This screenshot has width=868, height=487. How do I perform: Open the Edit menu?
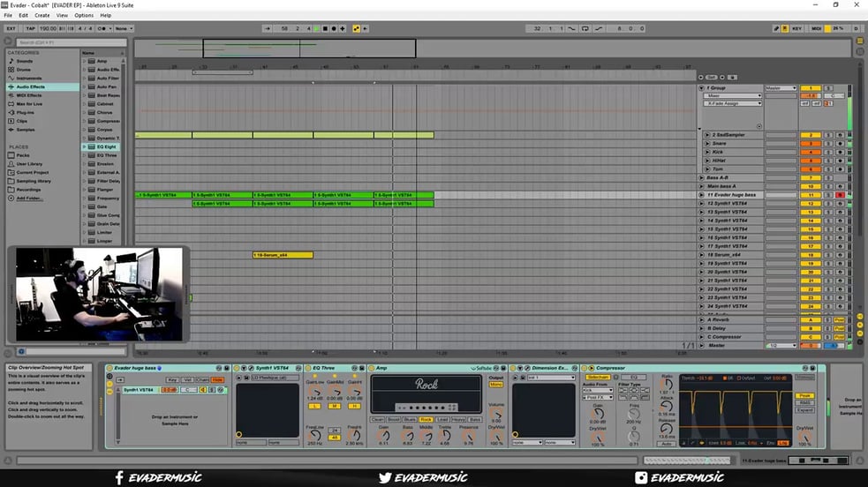pos(23,16)
